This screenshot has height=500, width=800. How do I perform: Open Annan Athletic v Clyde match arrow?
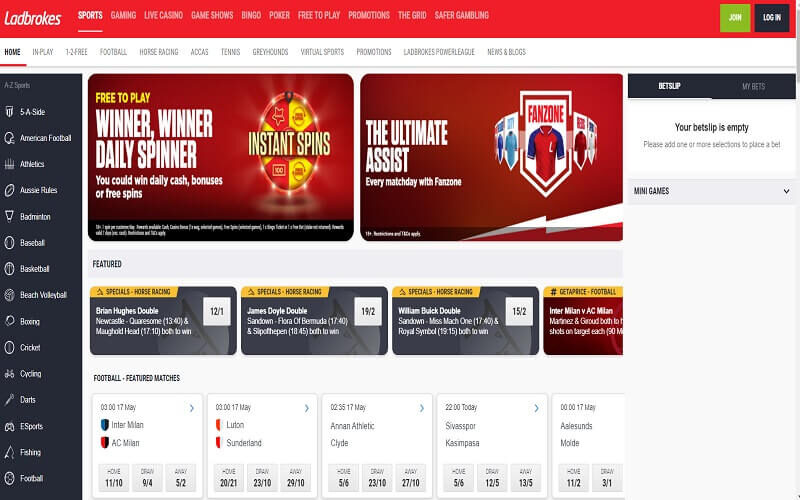(x=422, y=408)
